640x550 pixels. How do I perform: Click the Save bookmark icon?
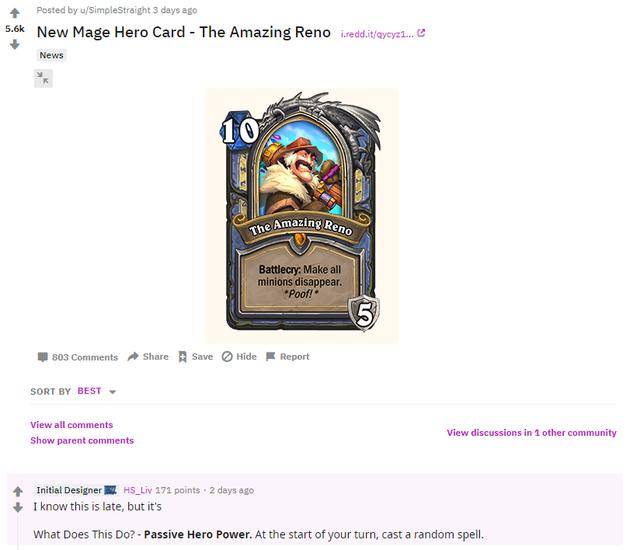182,357
